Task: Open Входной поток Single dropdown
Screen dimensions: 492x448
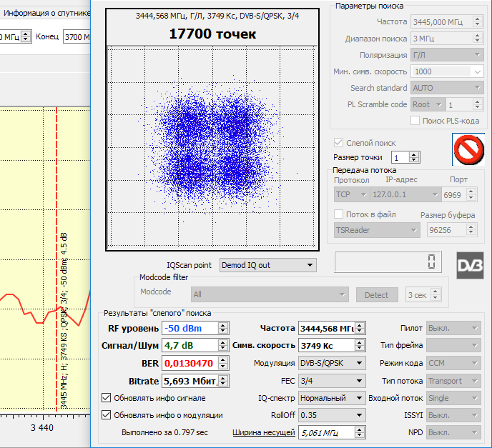Action: [x=453, y=398]
